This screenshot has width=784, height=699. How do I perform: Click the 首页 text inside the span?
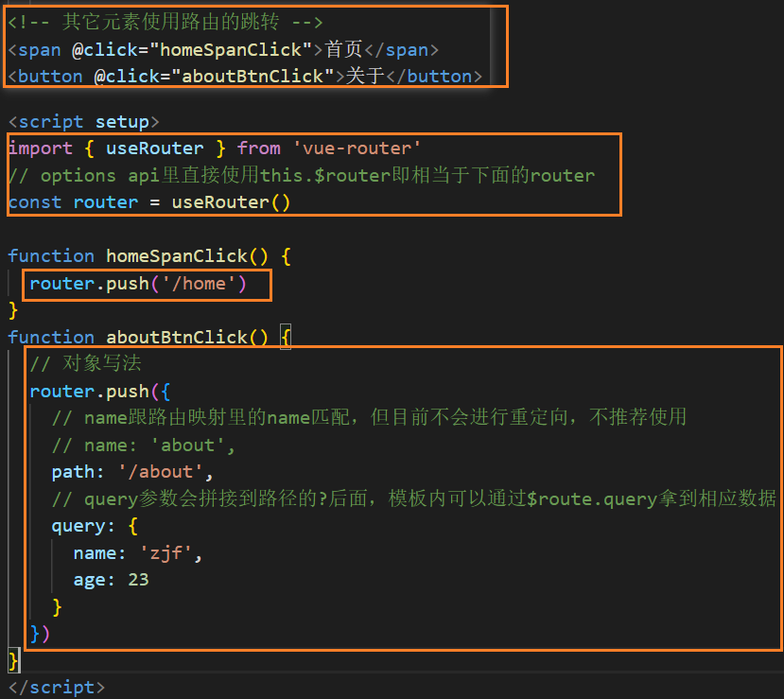tap(343, 49)
